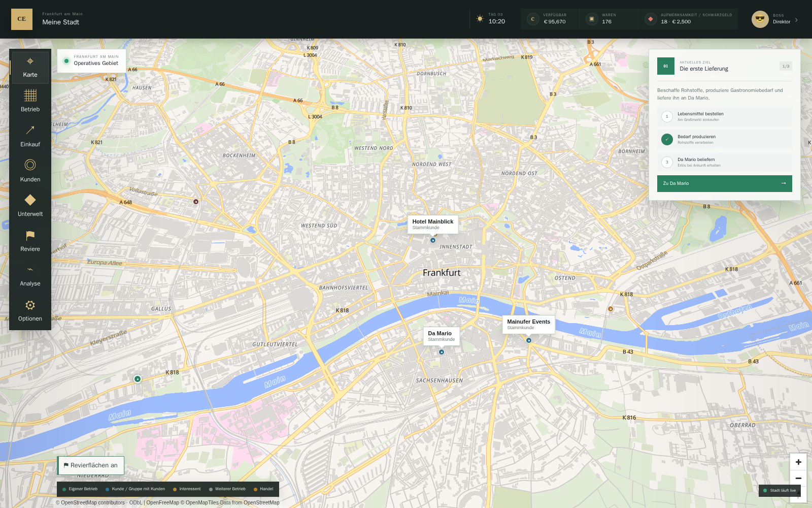Open the OpenFreeMap attribution link
Image resolution: width=812 pixels, height=508 pixels.
163,503
